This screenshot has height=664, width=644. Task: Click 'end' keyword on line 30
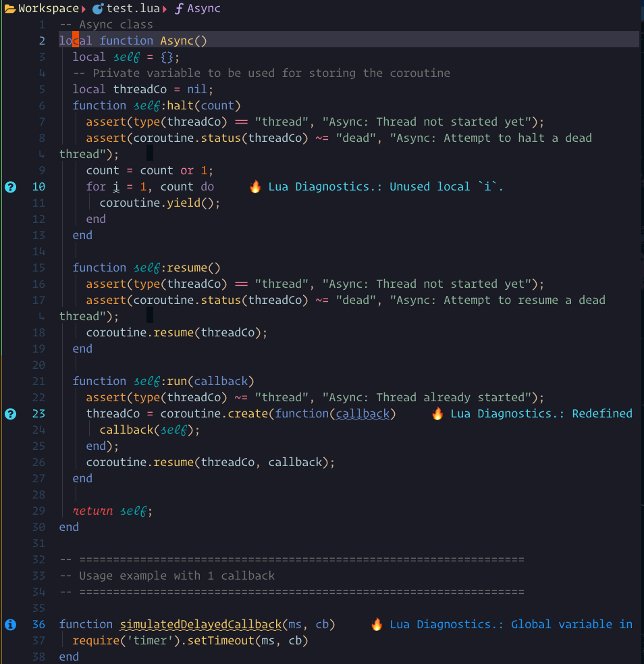pos(69,527)
